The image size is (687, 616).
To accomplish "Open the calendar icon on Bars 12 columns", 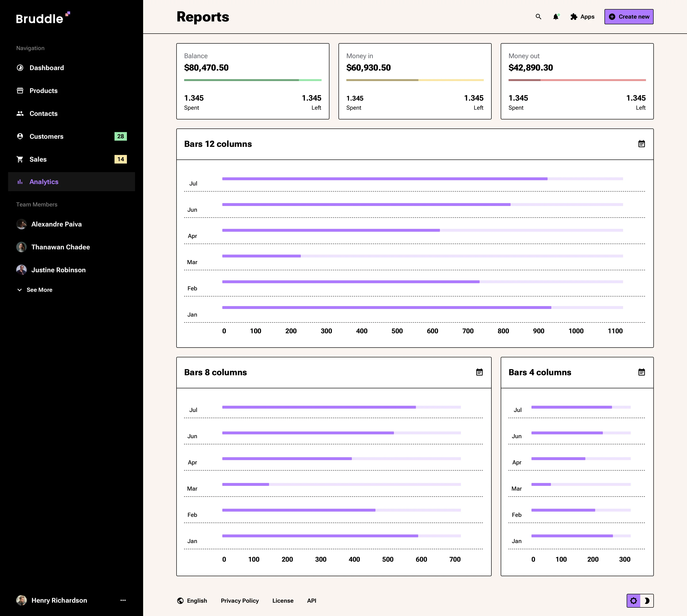I will pos(641,144).
